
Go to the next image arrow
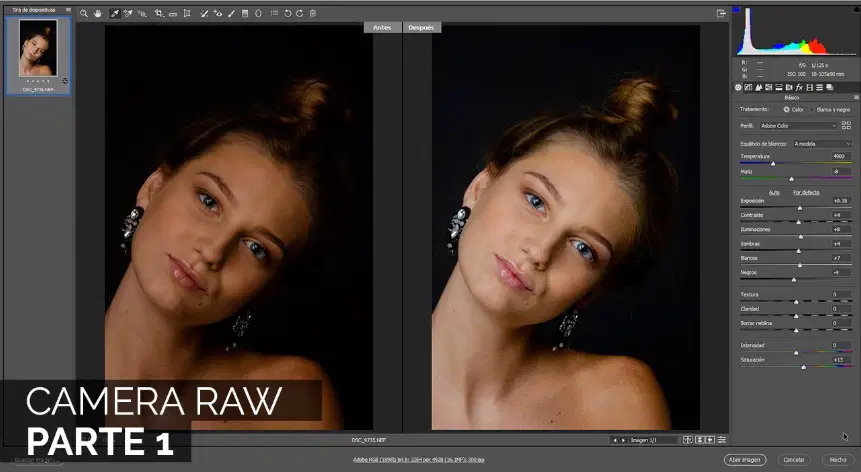tap(623, 440)
